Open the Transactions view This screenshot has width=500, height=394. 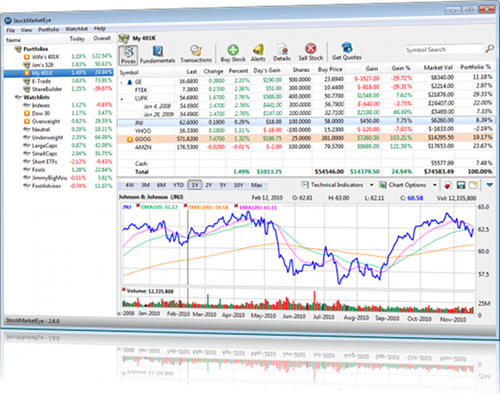pos(196,54)
